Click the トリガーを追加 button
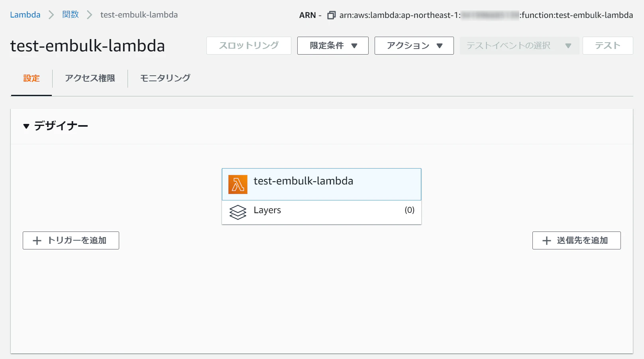644x359 pixels. coord(71,241)
